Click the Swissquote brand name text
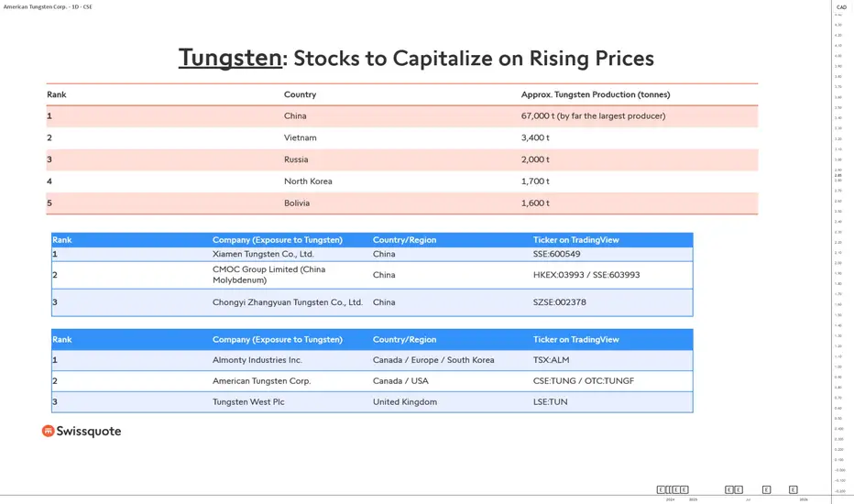This screenshot has height=504, width=854. pos(89,432)
